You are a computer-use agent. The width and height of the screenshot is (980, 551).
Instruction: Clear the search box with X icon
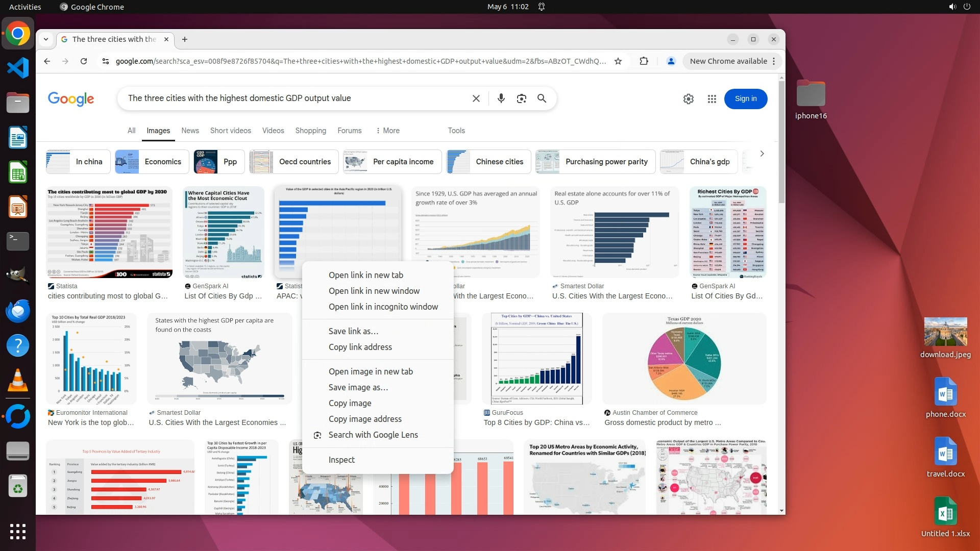476,98
